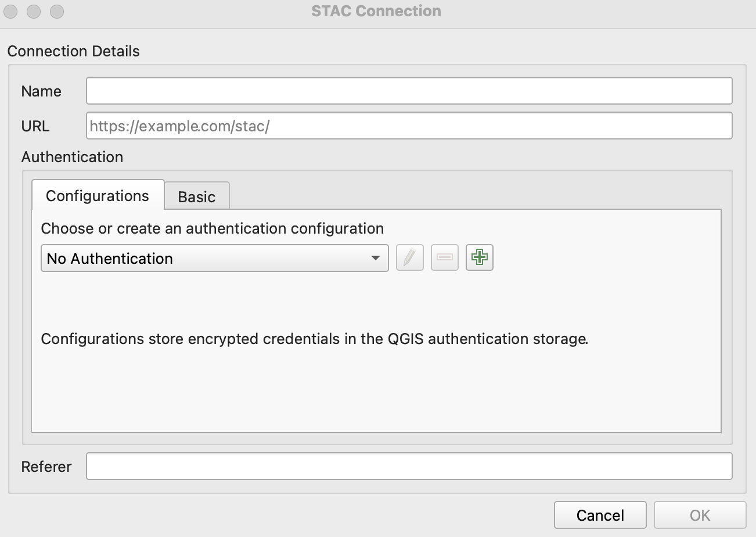Screen dimensions: 756x537
Task: Focus the Name input field
Action: pos(409,91)
